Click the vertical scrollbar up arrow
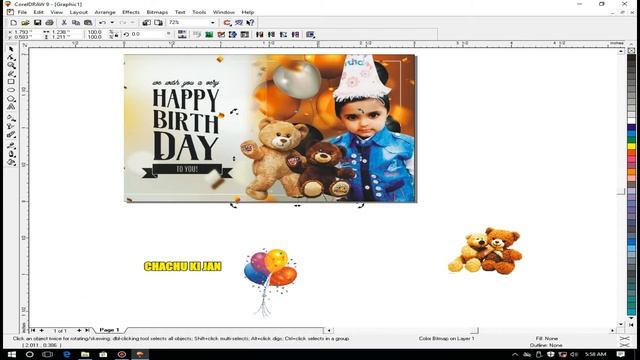 [x=621, y=51]
